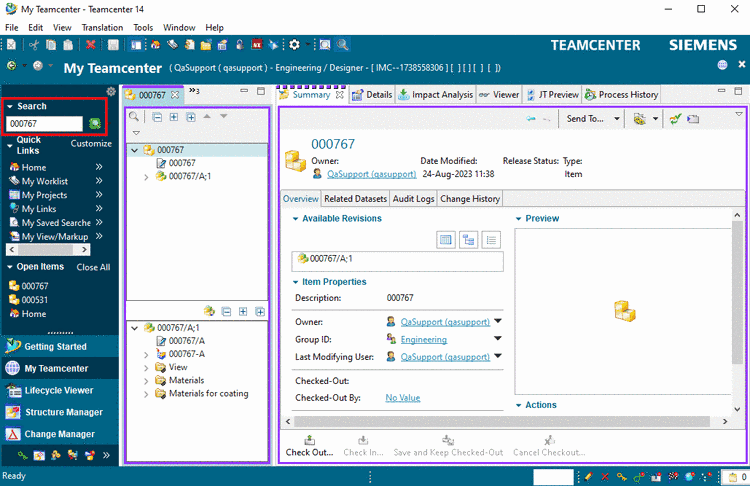This screenshot has width=750, height=486.
Task: Expand the Materials for coating folder
Action: click(x=146, y=395)
